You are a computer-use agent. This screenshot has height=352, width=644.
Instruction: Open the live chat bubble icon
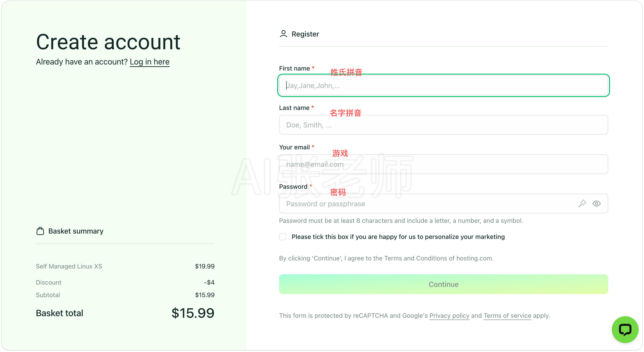pos(625,329)
